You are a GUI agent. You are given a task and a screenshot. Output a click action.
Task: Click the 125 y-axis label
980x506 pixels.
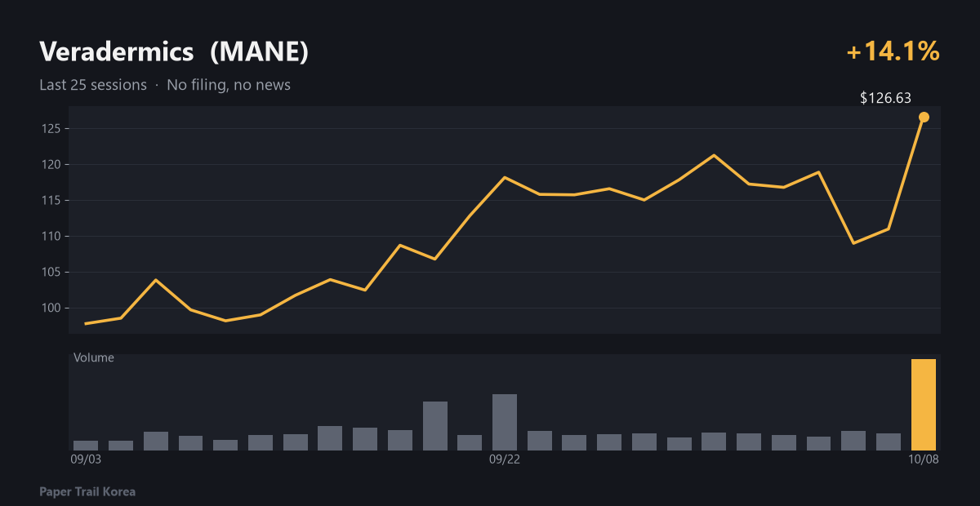[53, 129]
